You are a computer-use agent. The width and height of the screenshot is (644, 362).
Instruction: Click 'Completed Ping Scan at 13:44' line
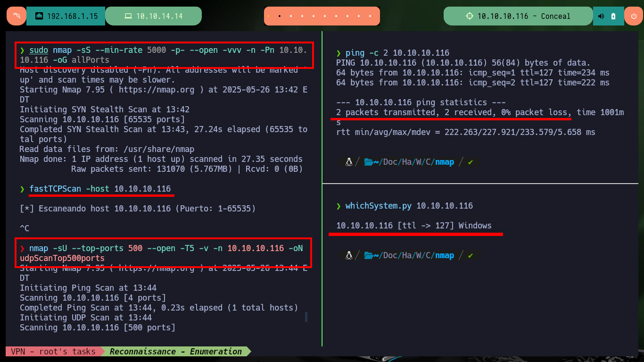[159, 308]
